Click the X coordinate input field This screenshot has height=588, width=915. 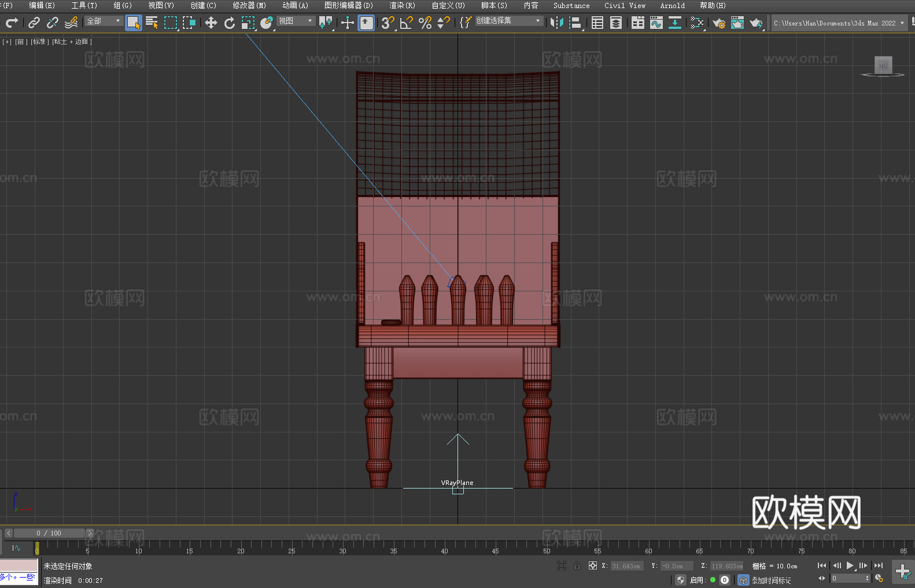(626, 566)
